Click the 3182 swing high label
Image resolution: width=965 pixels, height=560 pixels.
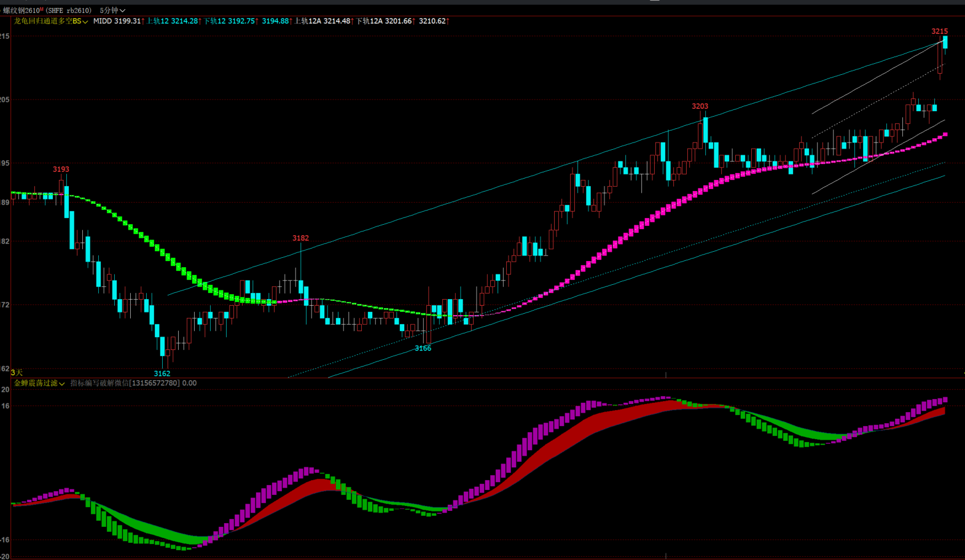[300, 238]
